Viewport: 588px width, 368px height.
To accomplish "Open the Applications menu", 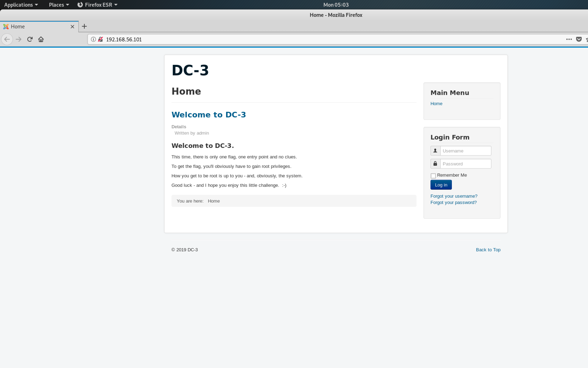I will coord(21,5).
